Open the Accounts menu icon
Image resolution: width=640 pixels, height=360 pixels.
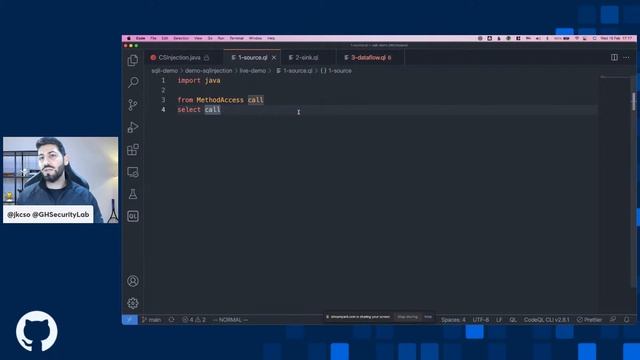pos(133,281)
